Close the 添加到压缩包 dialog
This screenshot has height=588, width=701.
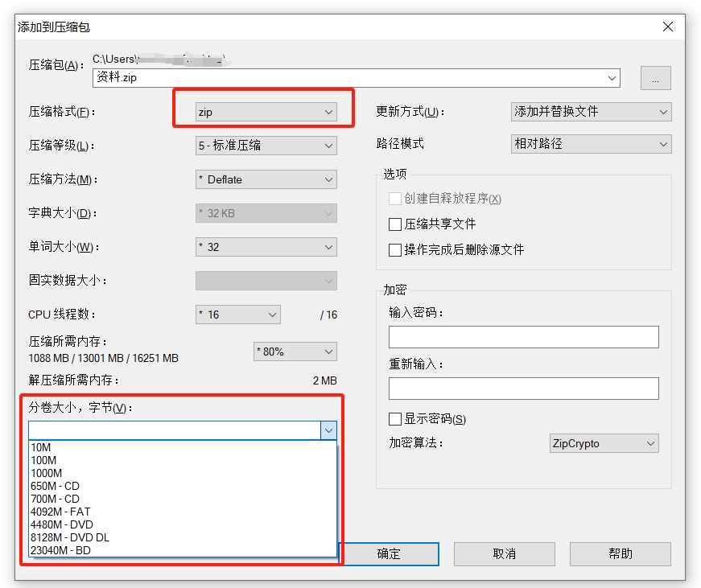point(668,27)
